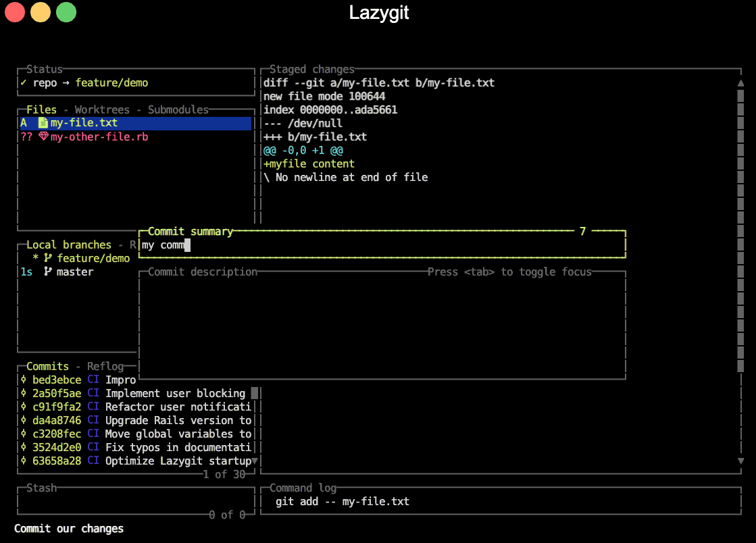
Task: Click the commit node icon for c3208fec
Action: 24,434
